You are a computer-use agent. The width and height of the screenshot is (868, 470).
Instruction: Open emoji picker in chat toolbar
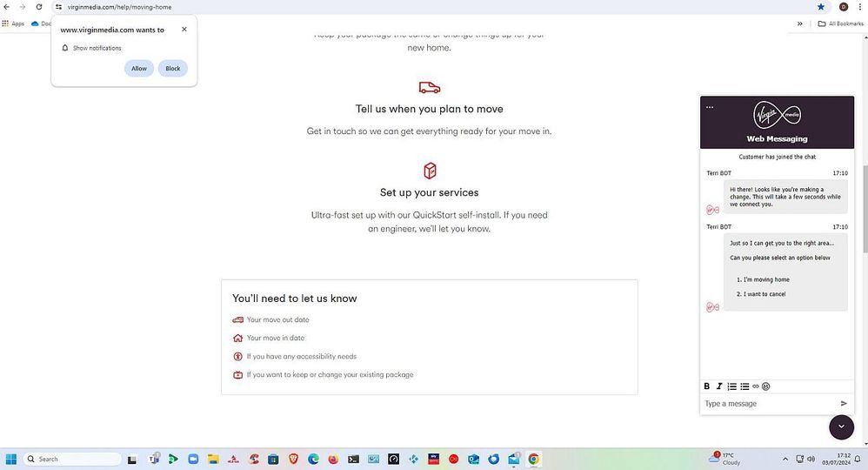tap(766, 386)
